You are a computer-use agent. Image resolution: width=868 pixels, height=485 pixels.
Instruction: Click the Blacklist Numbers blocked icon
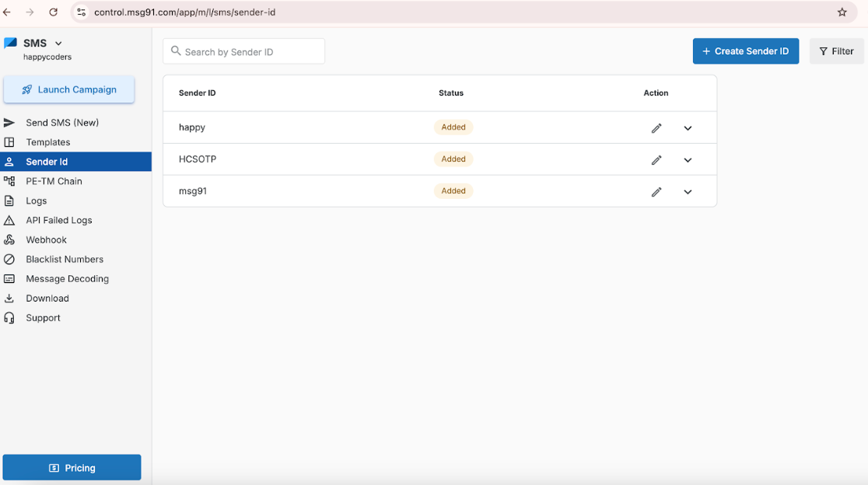click(x=9, y=260)
